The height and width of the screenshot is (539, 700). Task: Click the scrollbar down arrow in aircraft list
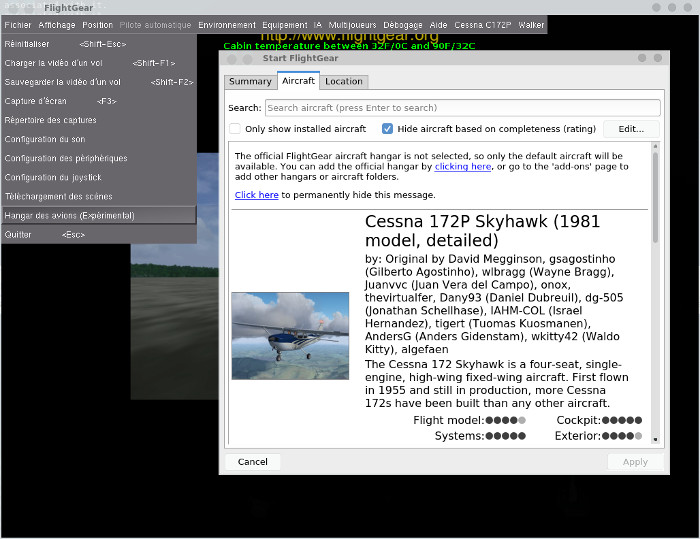coord(656,440)
